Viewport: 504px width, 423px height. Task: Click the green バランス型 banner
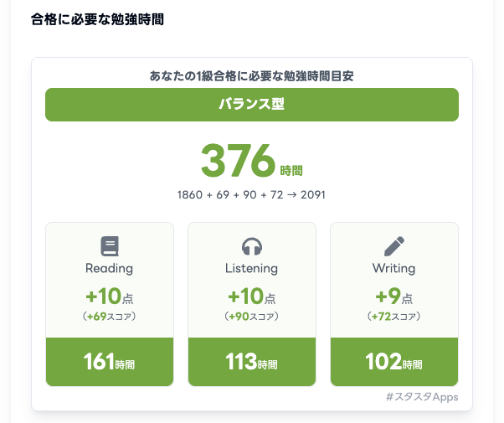point(252,105)
